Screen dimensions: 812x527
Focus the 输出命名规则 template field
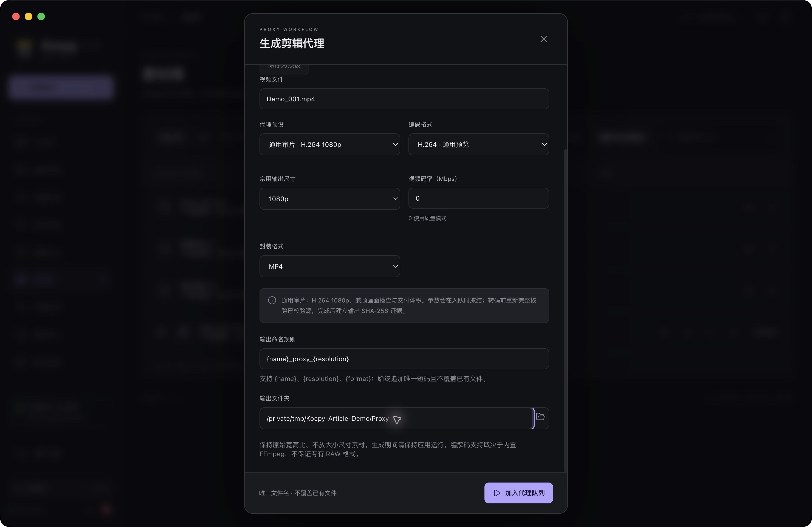pyautogui.click(x=404, y=359)
